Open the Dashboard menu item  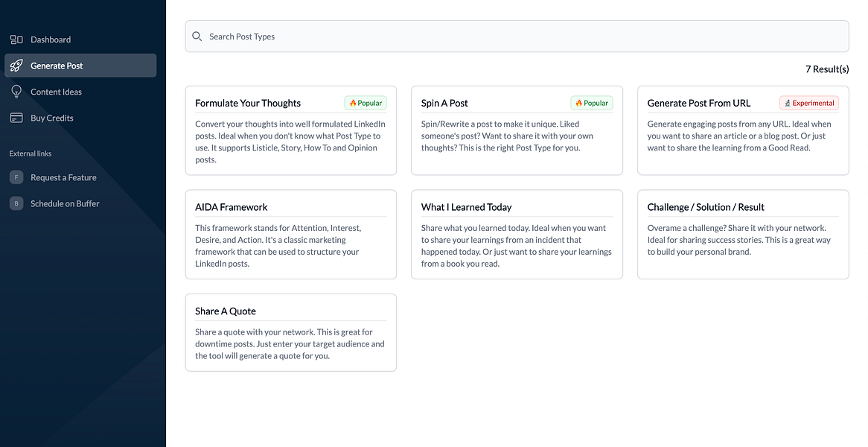(51, 39)
